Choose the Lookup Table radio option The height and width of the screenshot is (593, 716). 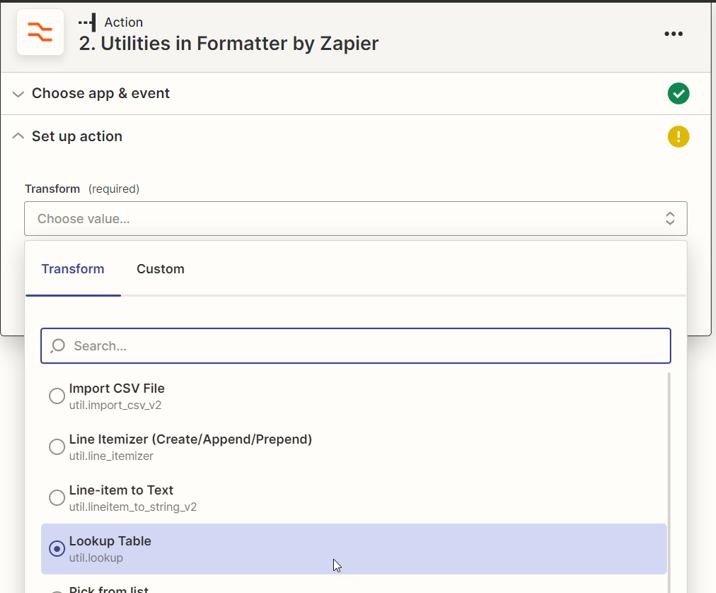(x=57, y=549)
